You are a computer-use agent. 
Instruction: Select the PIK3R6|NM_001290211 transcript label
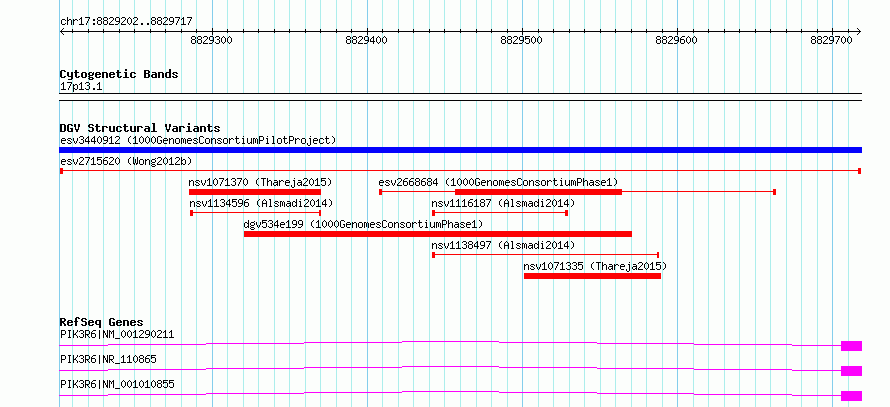[x=117, y=334]
